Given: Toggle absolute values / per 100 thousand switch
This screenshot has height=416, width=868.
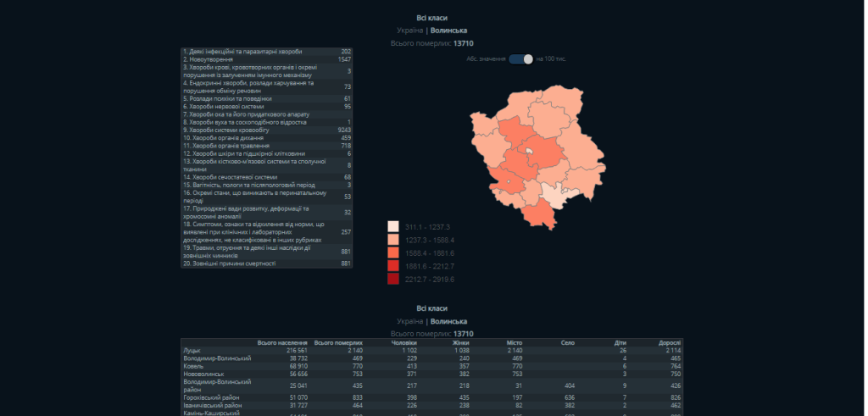Looking at the screenshot, I should click(522, 59).
